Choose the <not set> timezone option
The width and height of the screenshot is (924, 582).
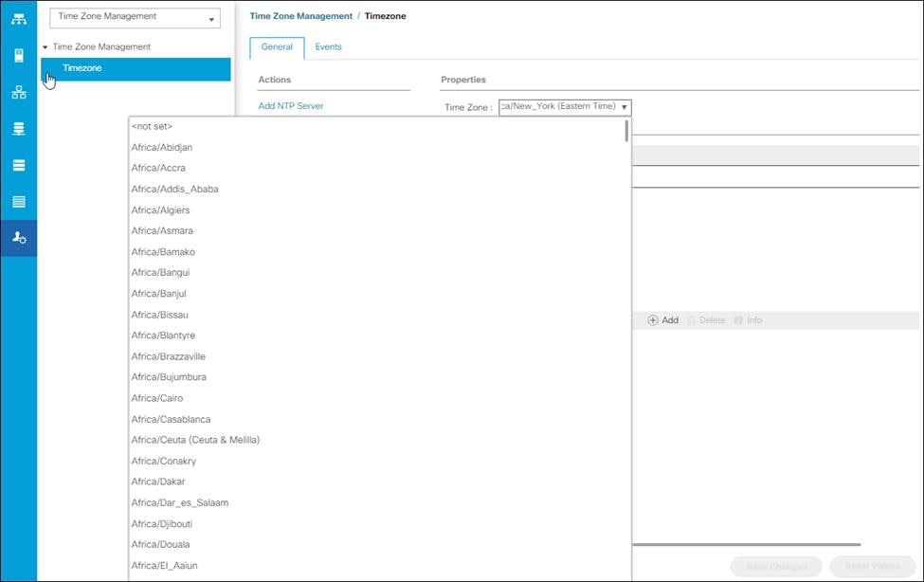point(152,126)
